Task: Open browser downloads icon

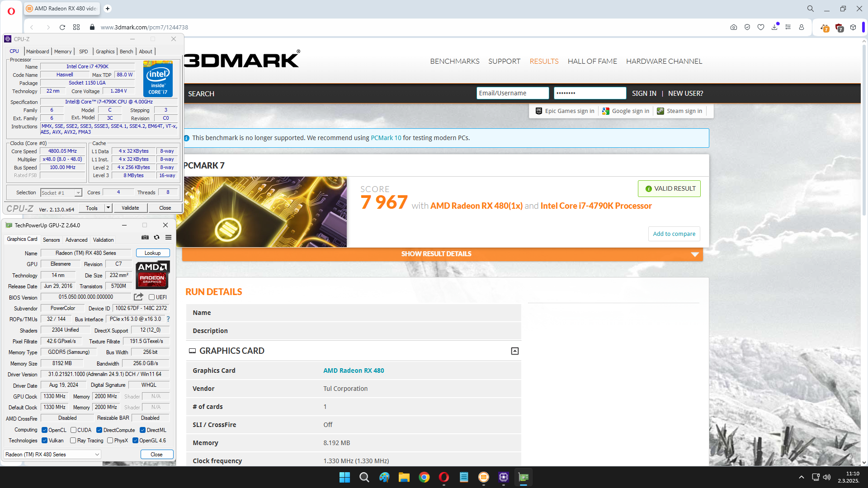Action: tap(774, 27)
